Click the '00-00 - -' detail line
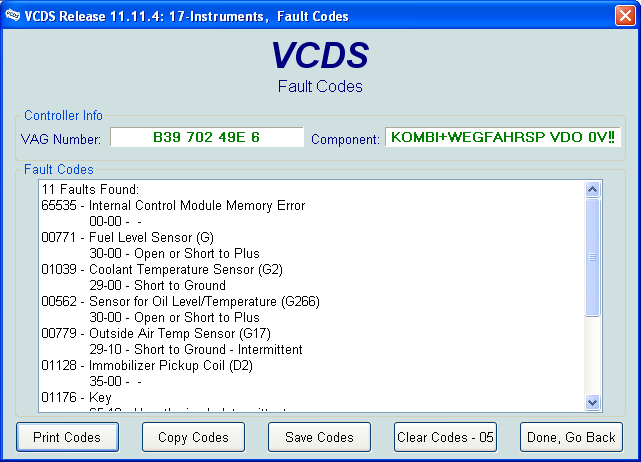Screen dimensions: 641x462 pos(115,222)
